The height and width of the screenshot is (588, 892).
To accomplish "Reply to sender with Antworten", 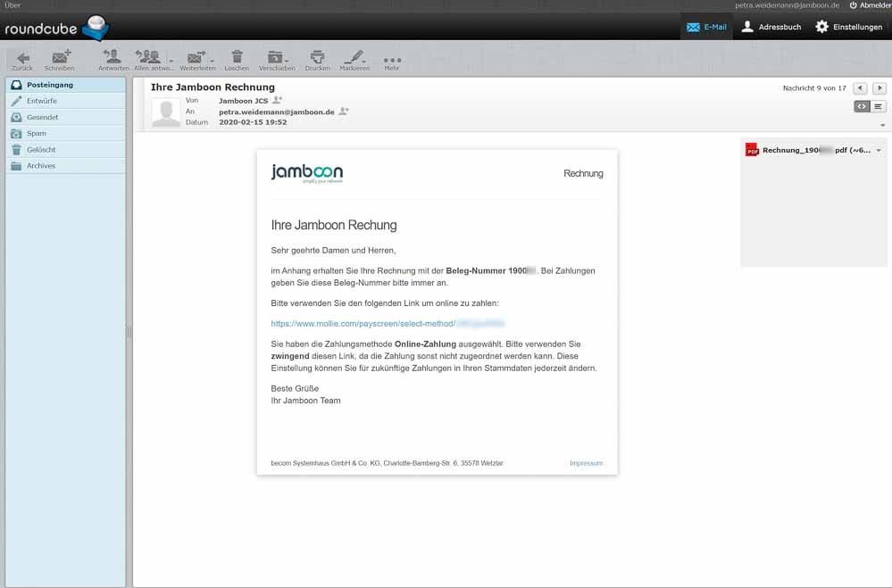I will [113, 61].
